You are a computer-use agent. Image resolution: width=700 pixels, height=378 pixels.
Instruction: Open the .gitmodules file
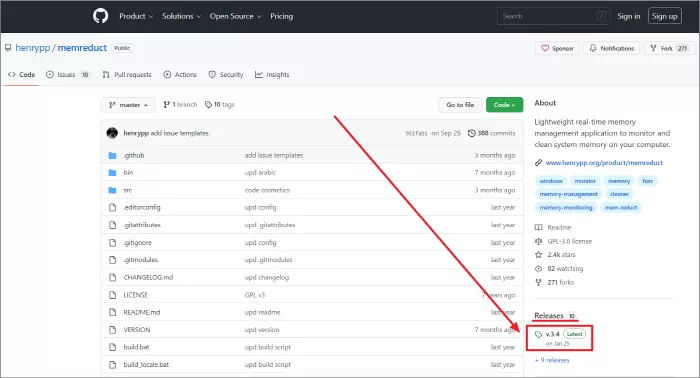[141, 260]
